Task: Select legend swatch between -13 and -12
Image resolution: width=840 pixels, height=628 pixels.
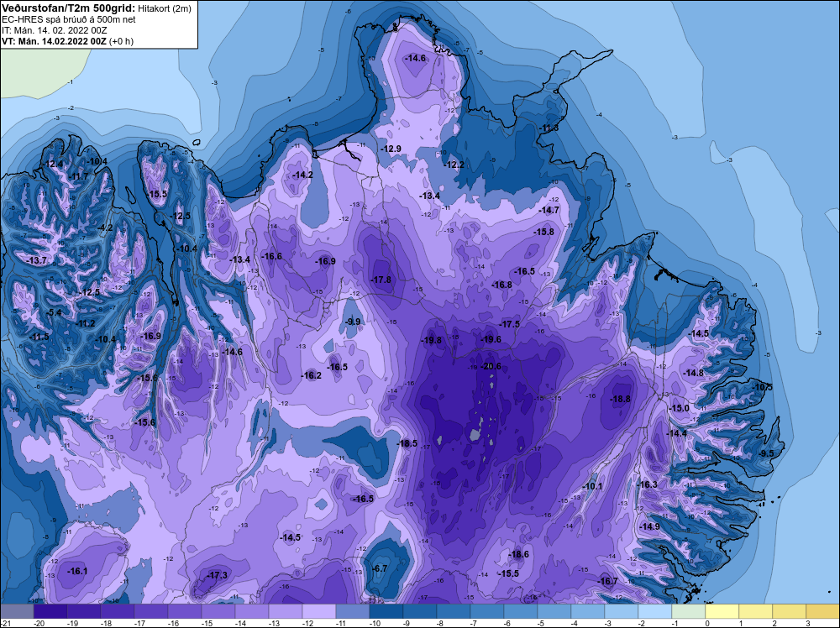Action: tap(286, 611)
